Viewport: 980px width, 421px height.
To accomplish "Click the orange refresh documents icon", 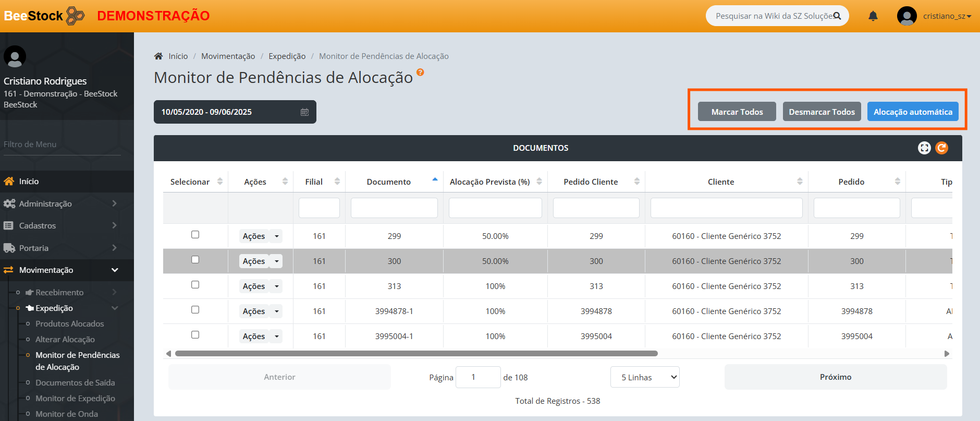I will 941,148.
